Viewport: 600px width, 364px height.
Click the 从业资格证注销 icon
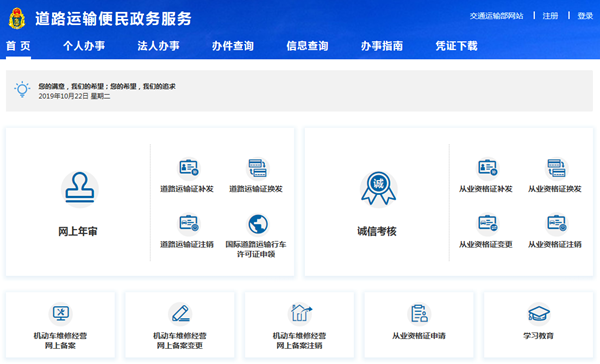point(556,224)
